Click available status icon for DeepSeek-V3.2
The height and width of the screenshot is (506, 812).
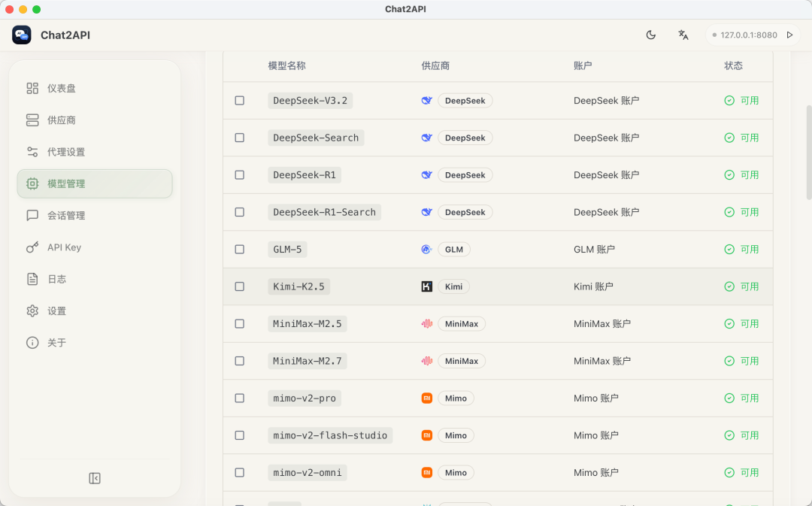729,101
